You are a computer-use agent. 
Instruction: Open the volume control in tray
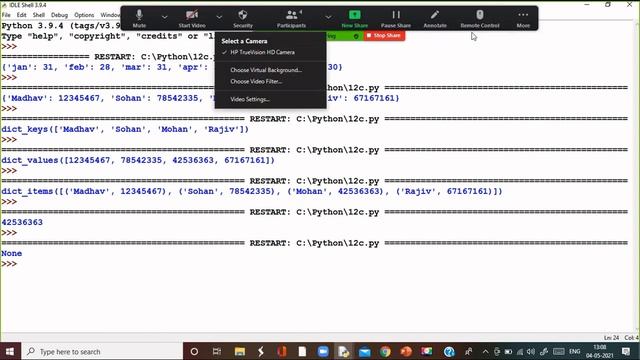point(531,351)
